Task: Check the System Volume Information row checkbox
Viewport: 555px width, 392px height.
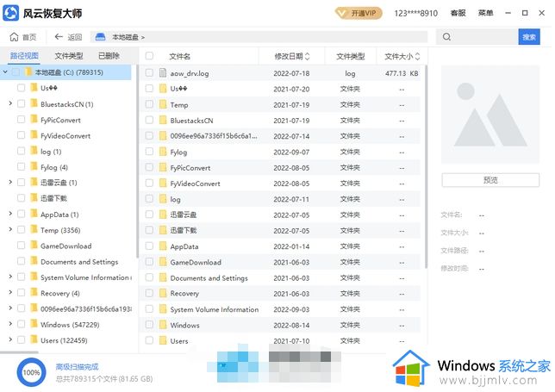Action: click(149, 308)
